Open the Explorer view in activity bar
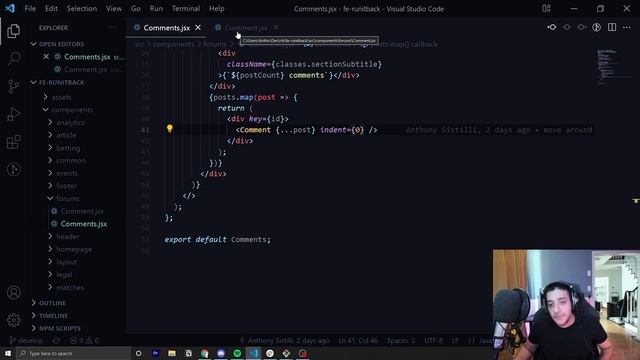The image size is (640, 360). coord(13,31)
